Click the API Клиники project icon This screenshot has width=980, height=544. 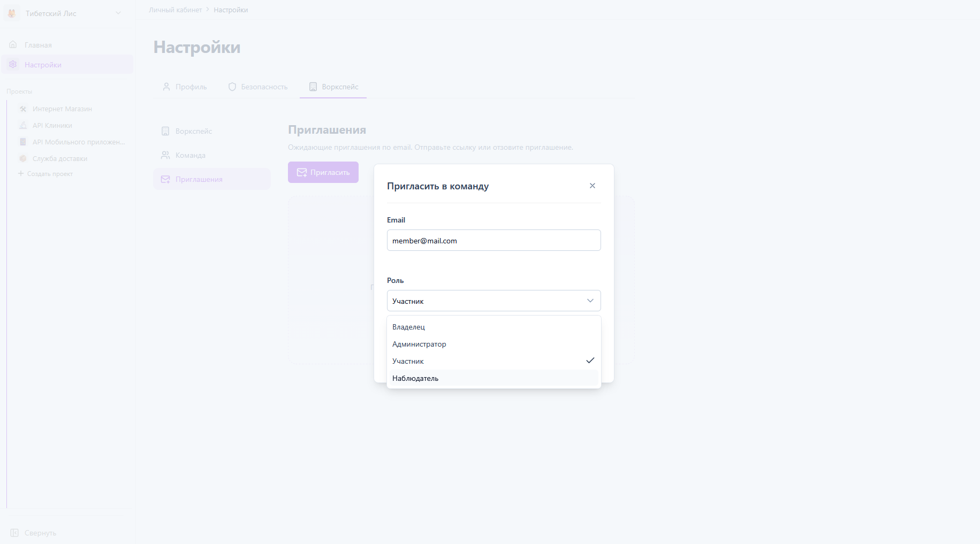tap(23, 125)
